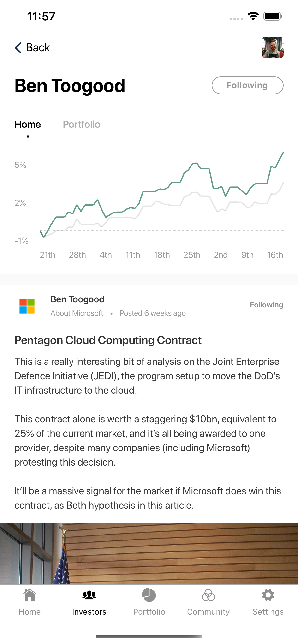Open the article image with flag
Image resolution: width=298 pixels, height=644 pixels.
[149, 553]
